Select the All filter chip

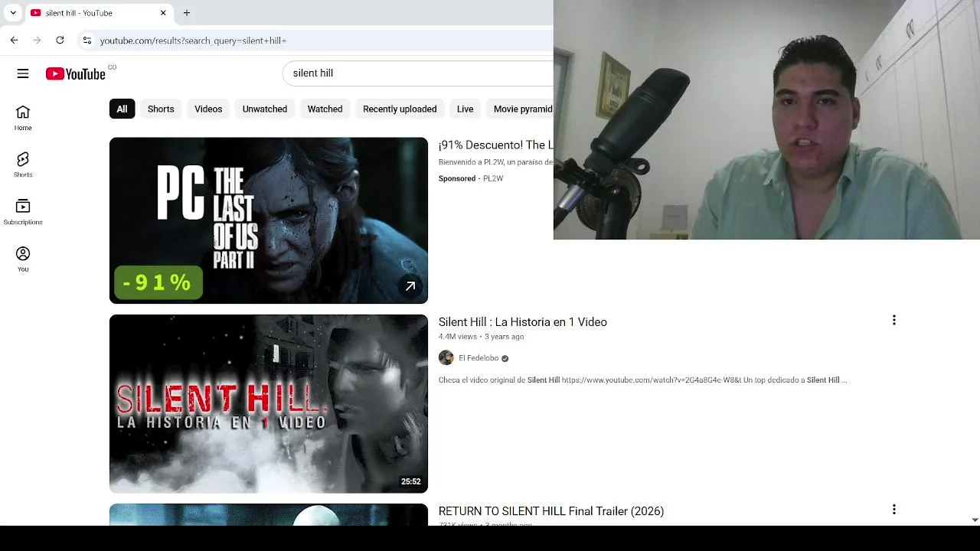click(x=122, y=109)
